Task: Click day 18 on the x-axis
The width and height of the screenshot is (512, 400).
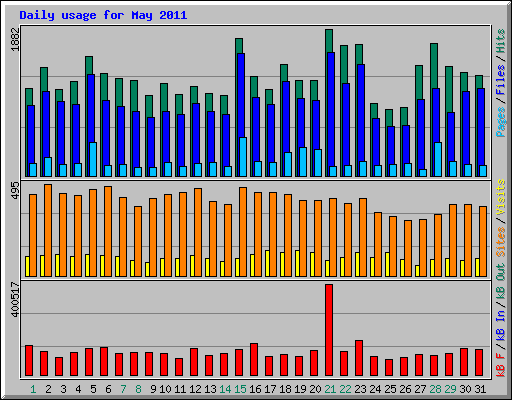Action: tap(285, 389)
